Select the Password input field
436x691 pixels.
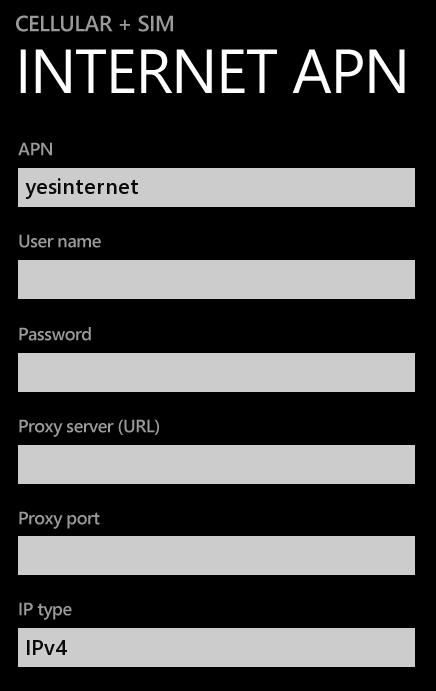216,372
